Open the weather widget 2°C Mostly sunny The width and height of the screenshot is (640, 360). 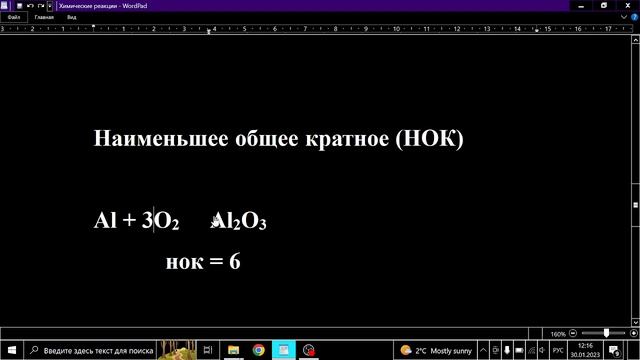coord(435,350)
